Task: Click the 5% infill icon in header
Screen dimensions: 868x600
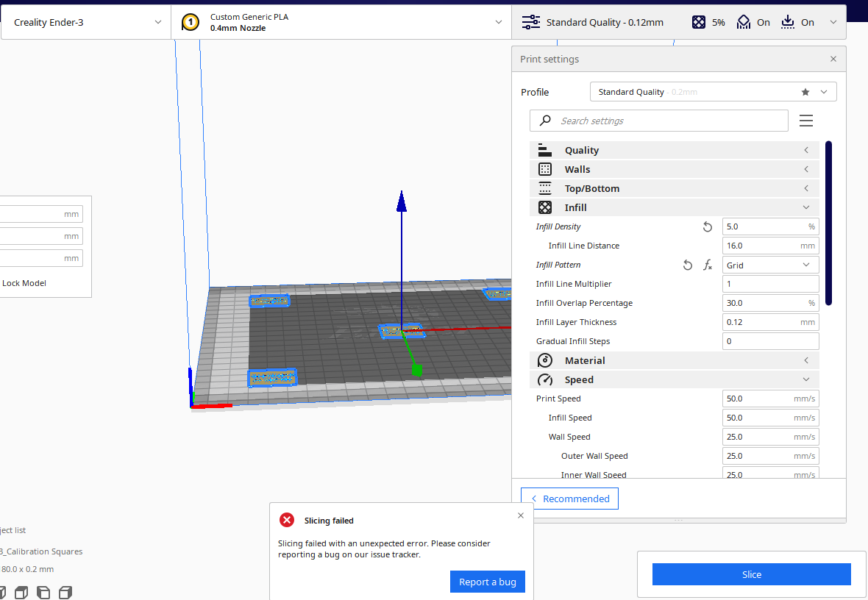Action: click(699, 22)
